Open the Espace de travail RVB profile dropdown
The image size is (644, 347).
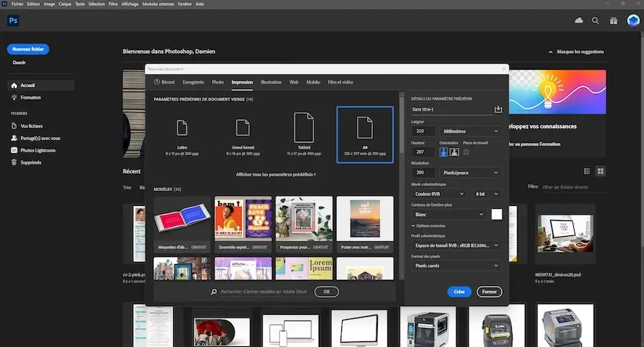point(457,245)
